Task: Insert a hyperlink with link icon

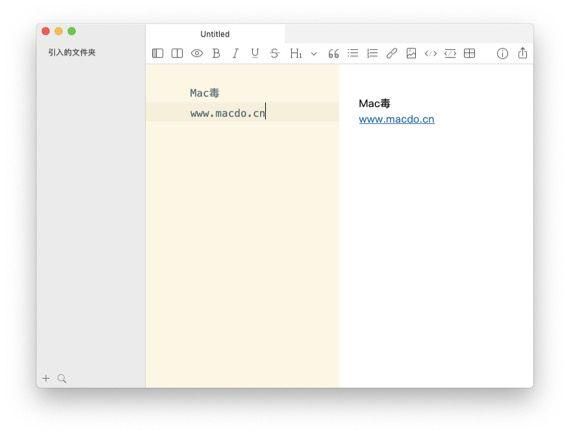Action: (x=392, y=53)
